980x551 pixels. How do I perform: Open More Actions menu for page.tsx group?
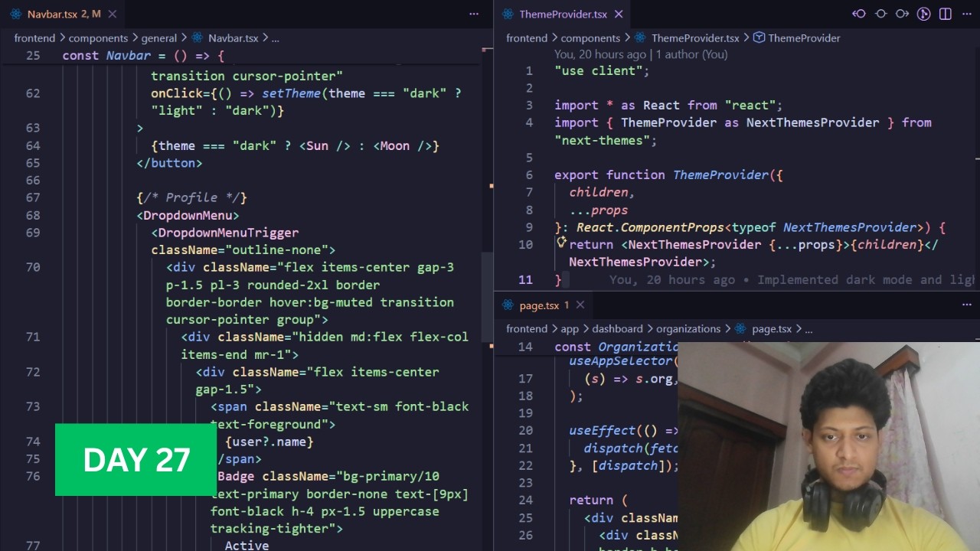[966, 305]
